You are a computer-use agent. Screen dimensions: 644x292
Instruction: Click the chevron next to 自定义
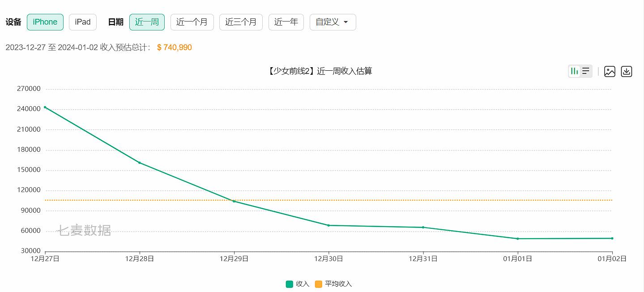click(345, 22)
